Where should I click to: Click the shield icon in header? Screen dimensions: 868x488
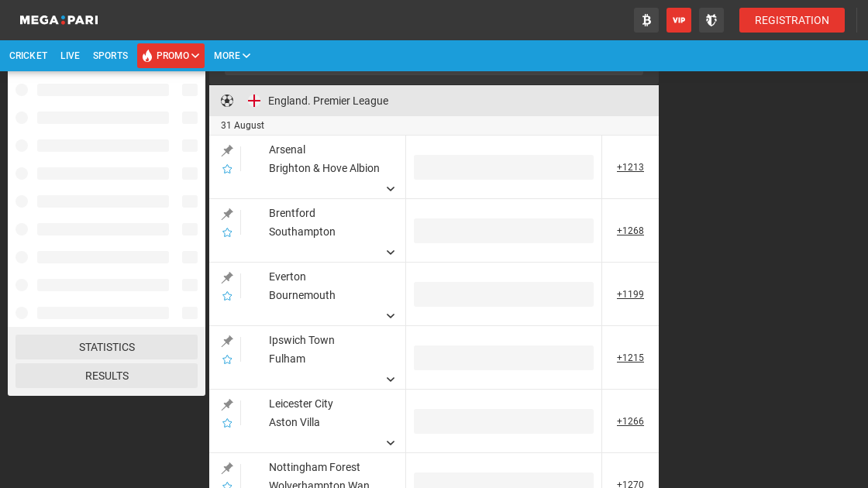click(711, 20)
